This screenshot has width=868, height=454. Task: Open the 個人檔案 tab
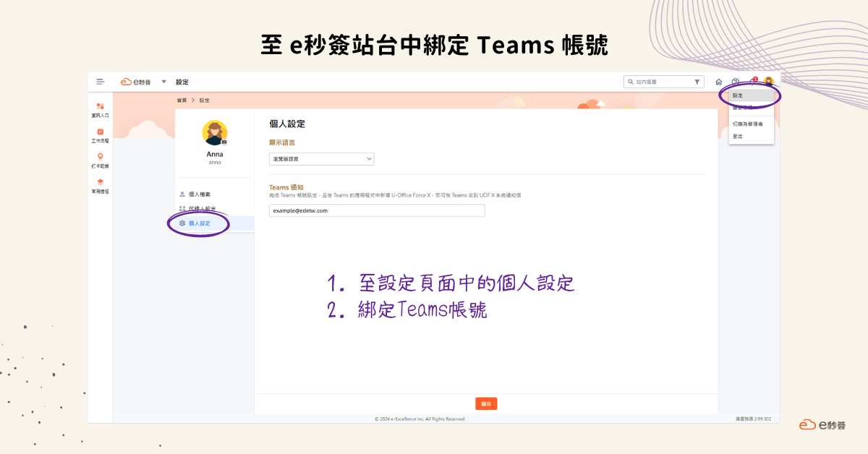[x=215, y=194]
